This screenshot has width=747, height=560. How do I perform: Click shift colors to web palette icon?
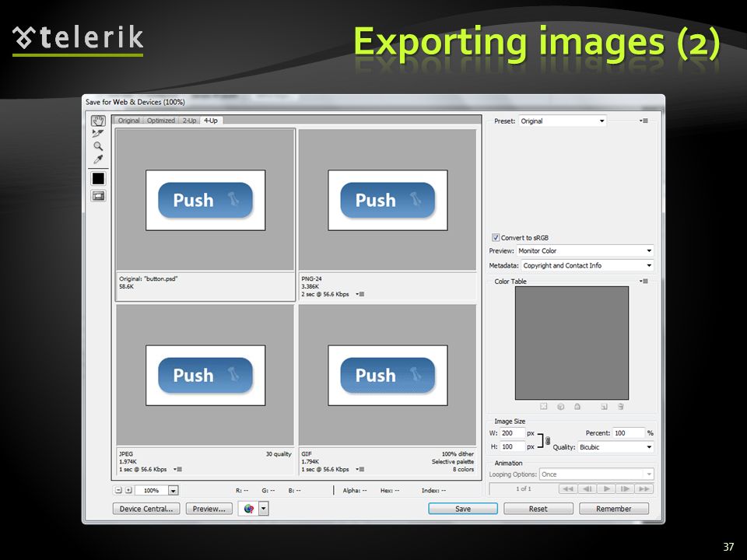[561, 406]
